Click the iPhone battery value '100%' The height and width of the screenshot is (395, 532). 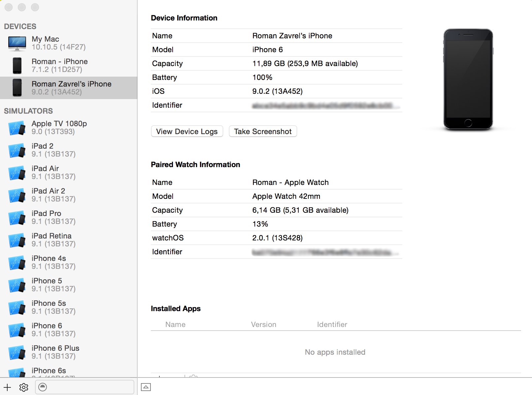[262, 77]
